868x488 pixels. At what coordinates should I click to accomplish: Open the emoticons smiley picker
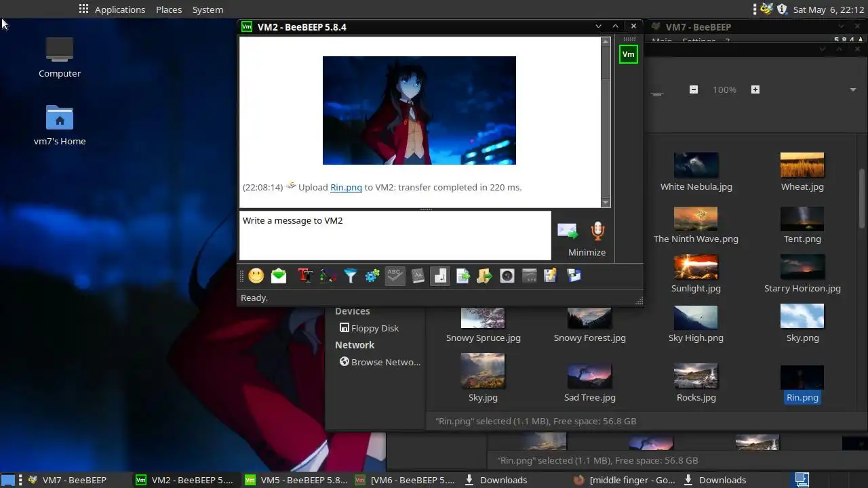[x=256, y=276]
